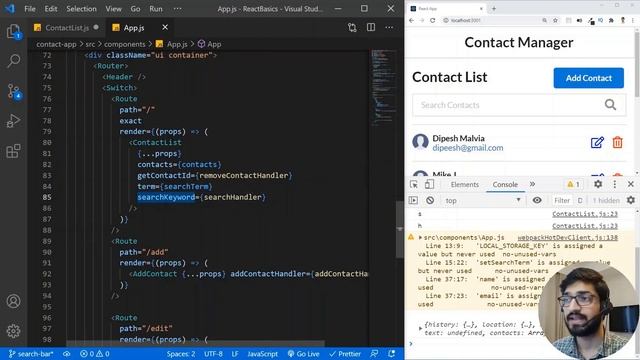Open the Manage gear in VS Code

click(13, 331)
